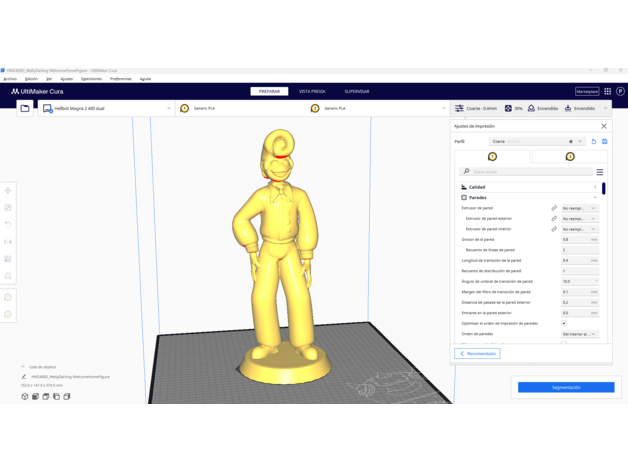
Task: Open the application switcher grid icon
Action: click(608, 91)
